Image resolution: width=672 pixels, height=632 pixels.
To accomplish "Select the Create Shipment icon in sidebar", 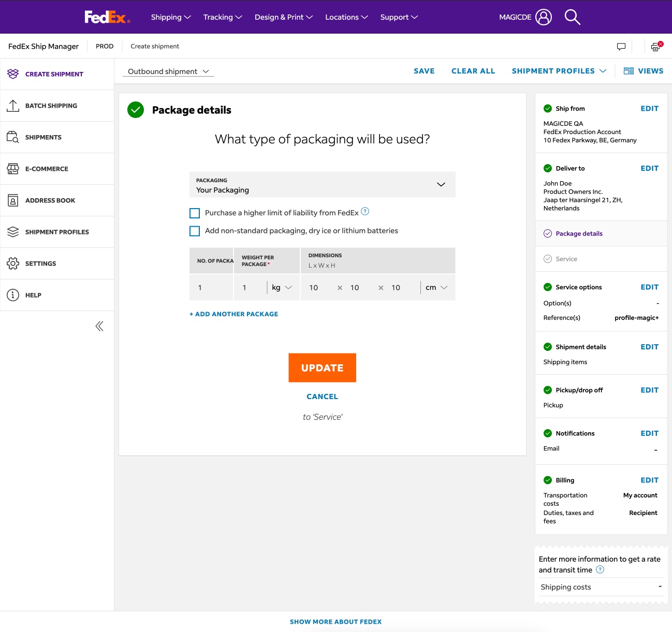I will pyautogui.click(x=13, y=74).
